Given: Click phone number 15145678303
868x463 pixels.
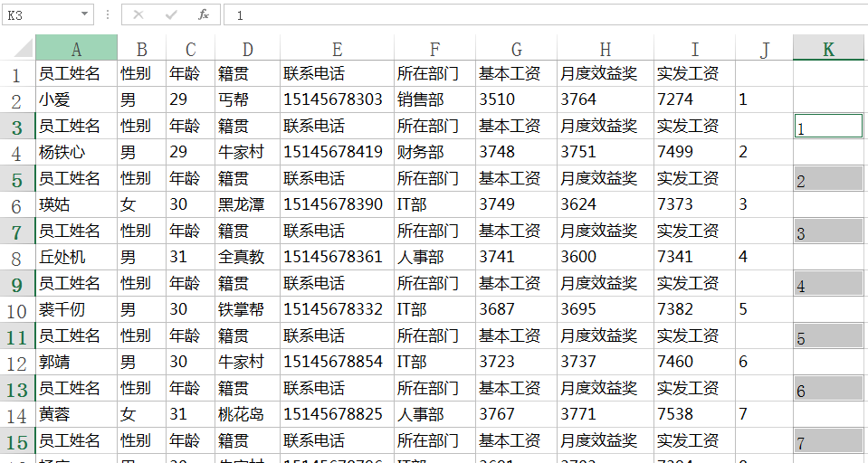Looking at the screenshot, I should pos(337,99).
